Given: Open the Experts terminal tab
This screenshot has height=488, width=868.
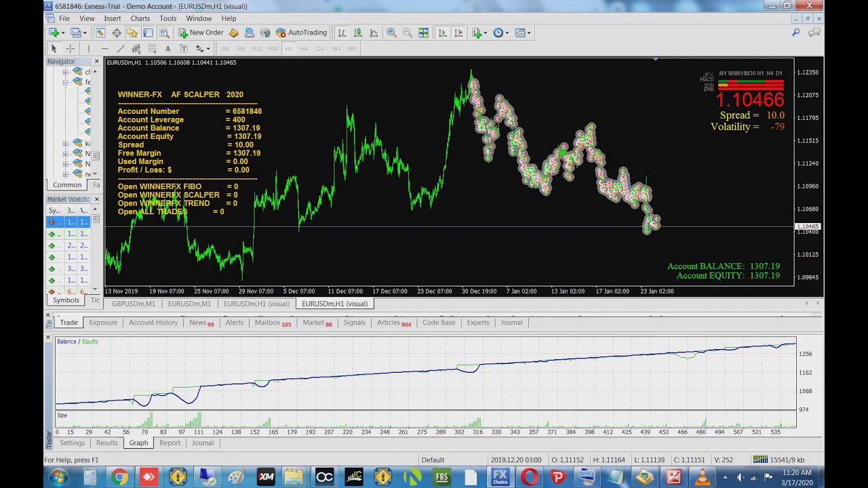Looking at the screenshot, I should (x=478, y=323).
